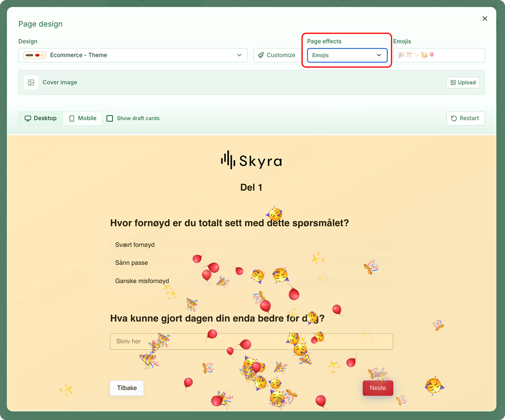Close the Page design dialog

(485, 19)
